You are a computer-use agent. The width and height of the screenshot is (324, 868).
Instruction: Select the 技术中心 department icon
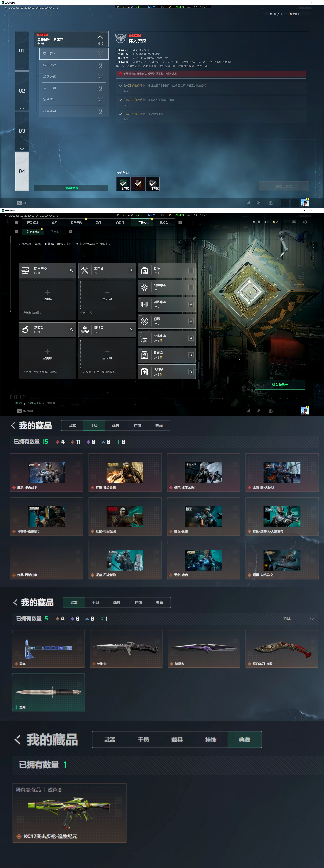25,271
